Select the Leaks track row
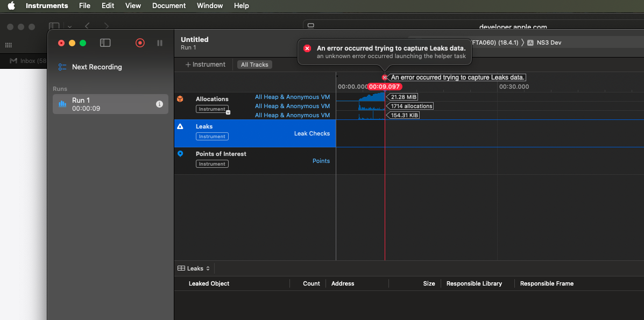This screenshot has height=320, width=644. [255, 133]
